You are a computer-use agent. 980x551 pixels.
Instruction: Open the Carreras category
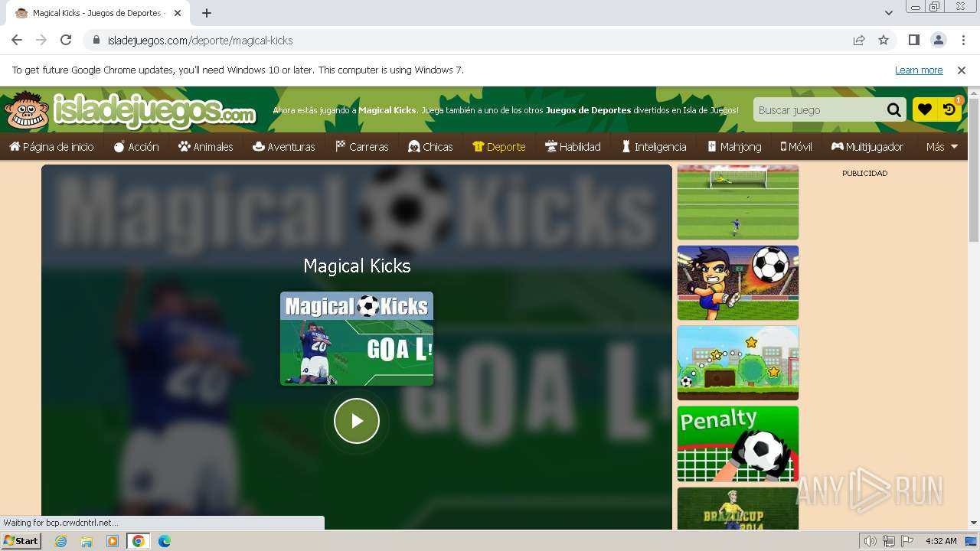tap(361, 146)
